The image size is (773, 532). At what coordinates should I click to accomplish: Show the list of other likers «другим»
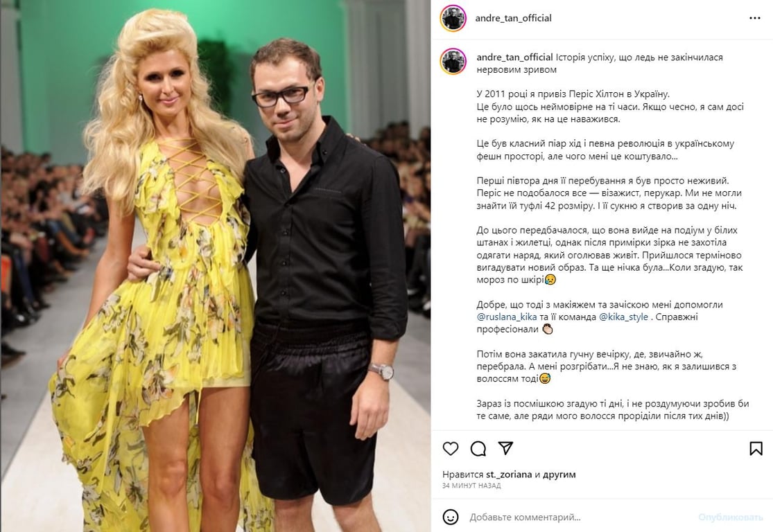pyautogui.click(x=559, y=475)
